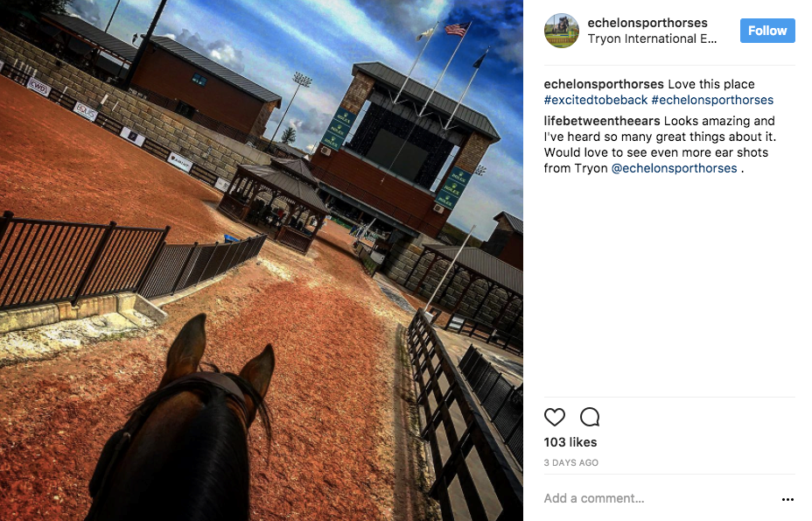Follow the echelonsporthorses account

coord(767,31)
